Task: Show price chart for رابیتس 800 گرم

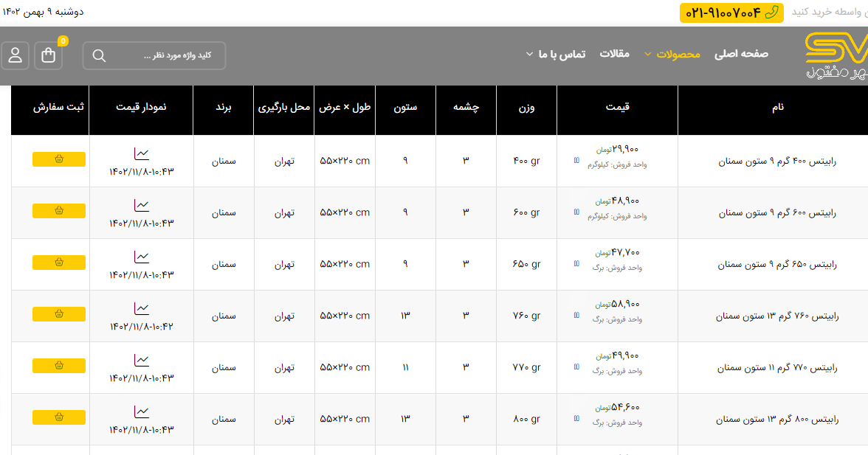Action: (141, 411)
